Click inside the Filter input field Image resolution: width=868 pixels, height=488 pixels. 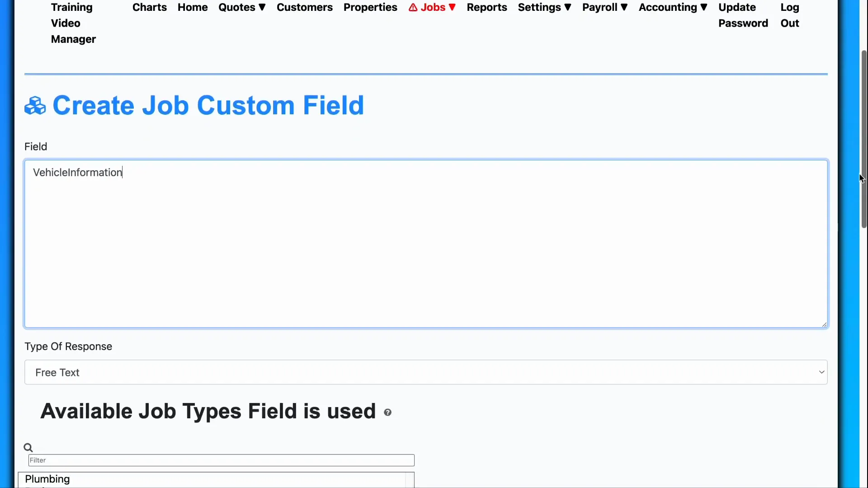(221, 460)
